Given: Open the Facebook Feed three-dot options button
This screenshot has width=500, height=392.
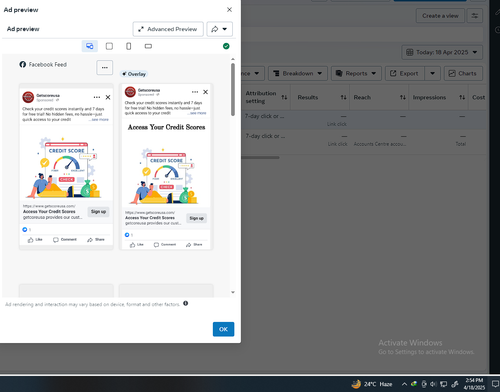Looking at the screenshot, I should pos(105,67).
